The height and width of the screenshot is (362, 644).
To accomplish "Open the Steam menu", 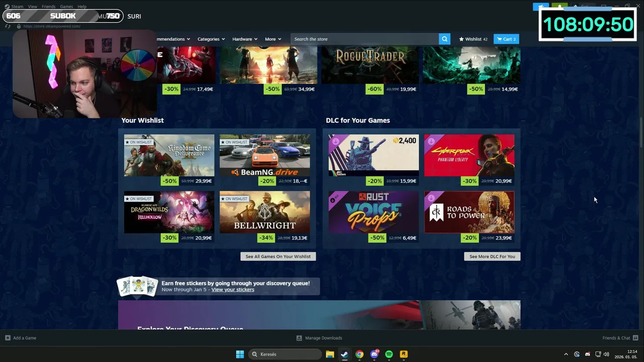I will click(17, 7).
